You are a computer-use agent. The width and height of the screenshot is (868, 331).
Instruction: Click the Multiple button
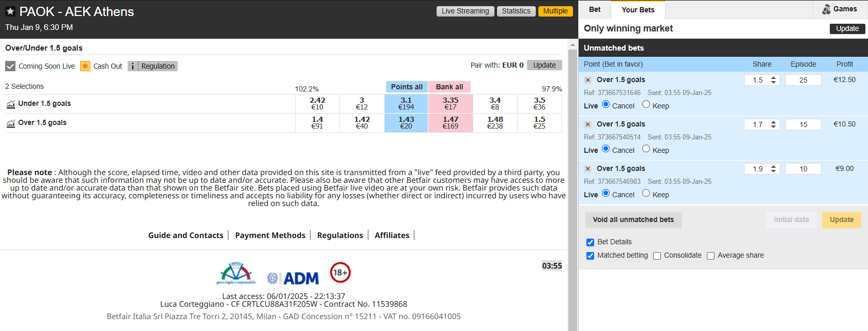click(x=555, y=11)
